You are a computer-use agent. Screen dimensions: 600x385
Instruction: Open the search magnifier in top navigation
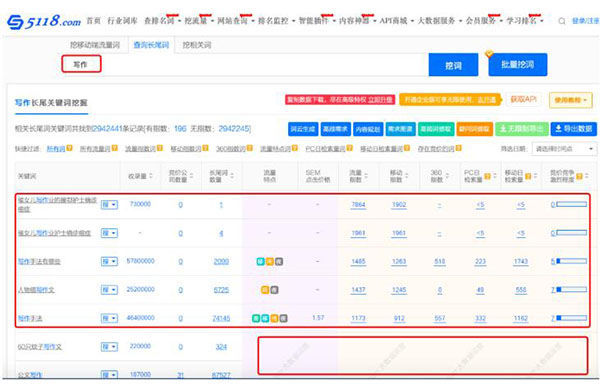click(561, 21)
